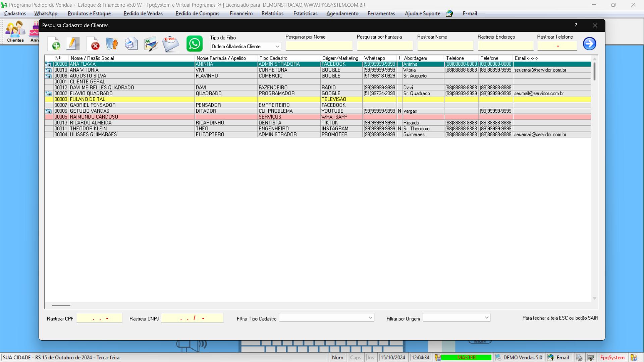This screenshot has width=644, height=362.
Task: Click the Rastrear Telefone field
Action: tap(557, 46)
